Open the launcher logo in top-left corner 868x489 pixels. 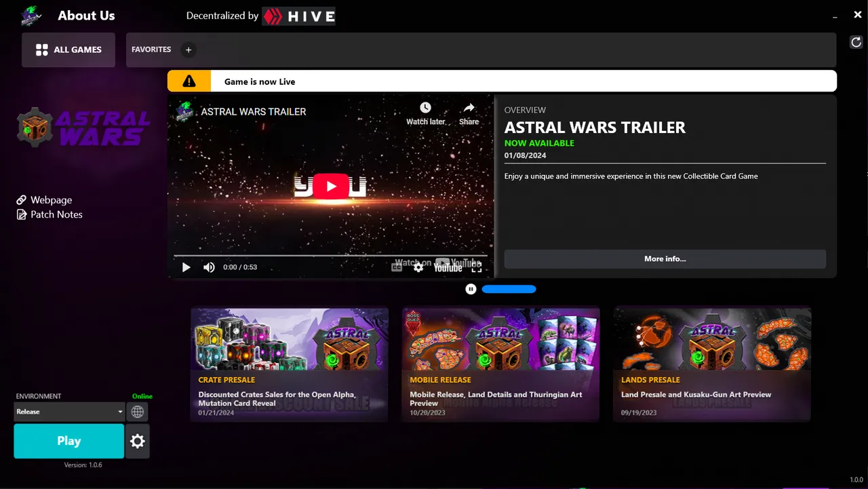(x=31, y=15)
